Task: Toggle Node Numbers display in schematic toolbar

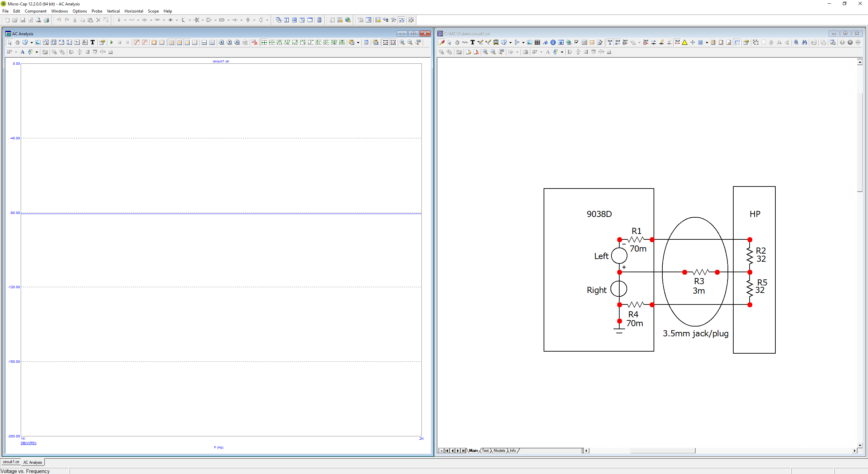Action: tap(625, 42)
